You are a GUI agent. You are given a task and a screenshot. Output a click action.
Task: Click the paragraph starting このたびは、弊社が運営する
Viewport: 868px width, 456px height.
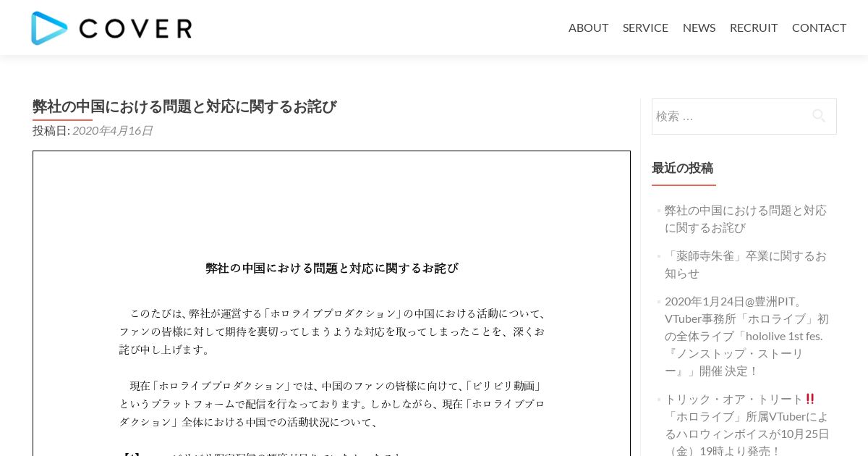(x=332, y=332)
